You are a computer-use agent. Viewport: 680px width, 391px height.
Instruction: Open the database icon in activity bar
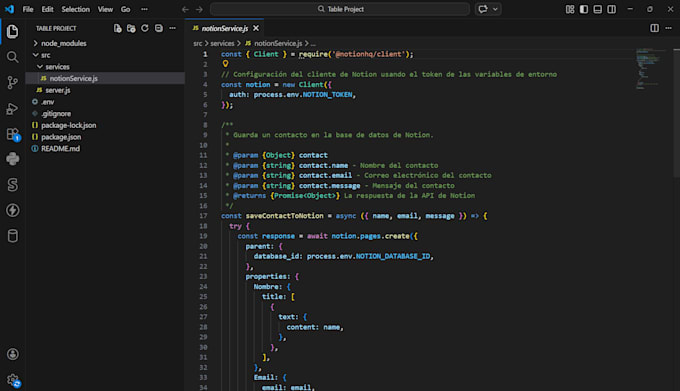click(x=13, y=236)
